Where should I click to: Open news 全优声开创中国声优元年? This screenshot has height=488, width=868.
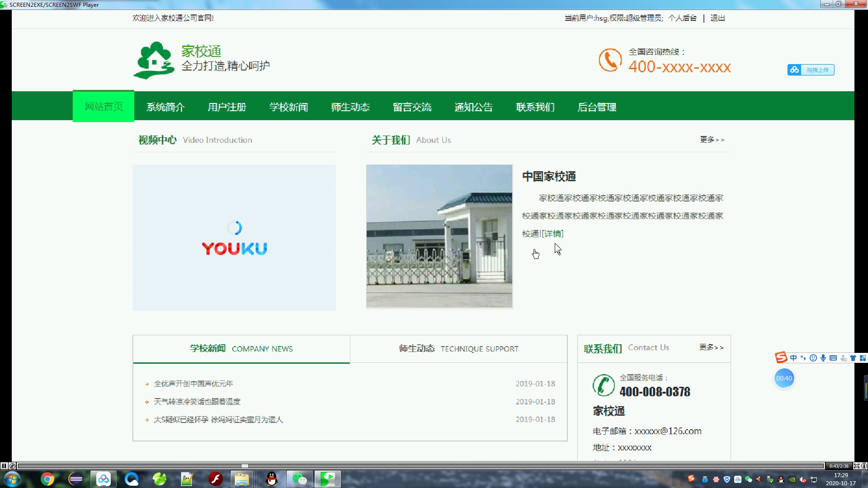[x=193, y=384]
